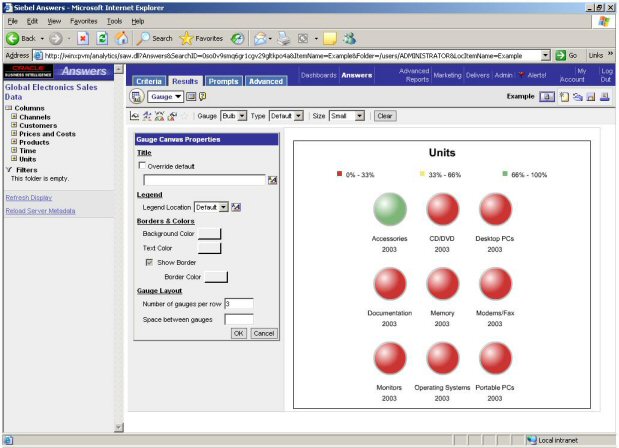Click the round view icon left of the Gauge dropdown
Screen dimensions: 619x448
(x=137, y=97)
